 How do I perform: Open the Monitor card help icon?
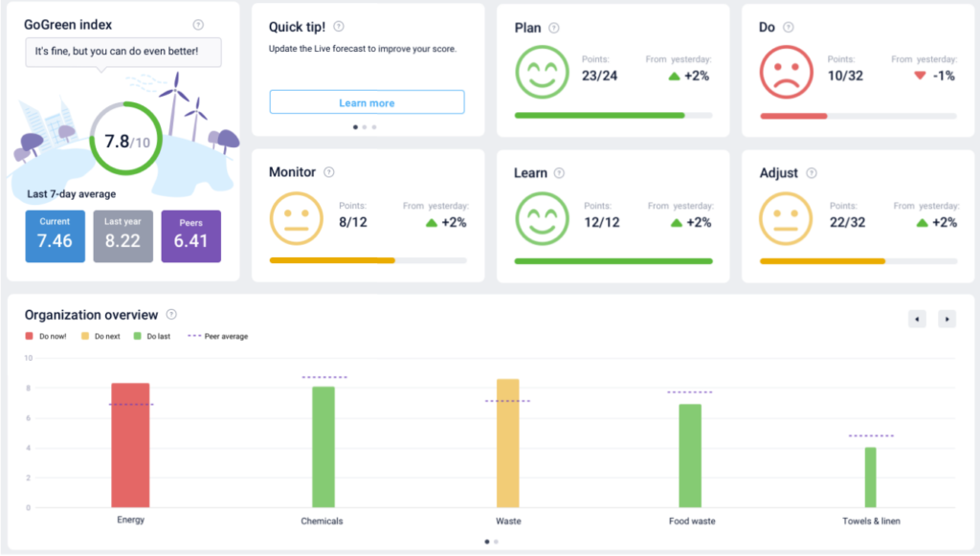coord(328,172)
